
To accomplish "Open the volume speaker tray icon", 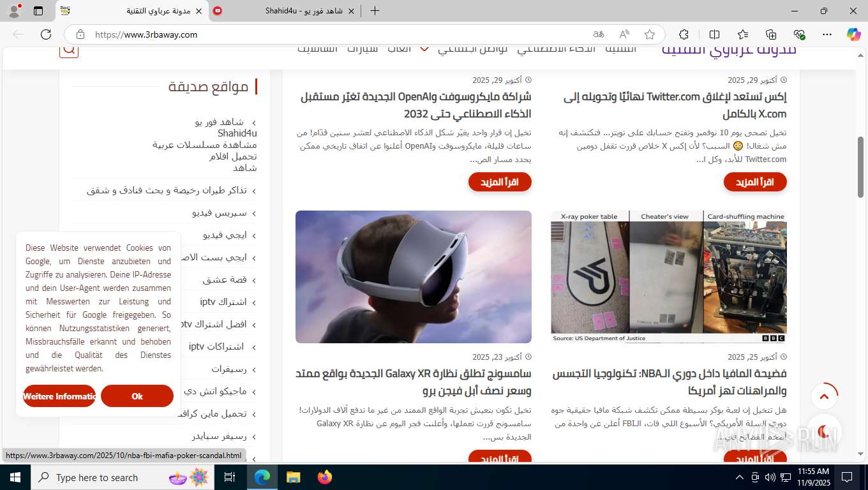I will (x=770, y=477).
